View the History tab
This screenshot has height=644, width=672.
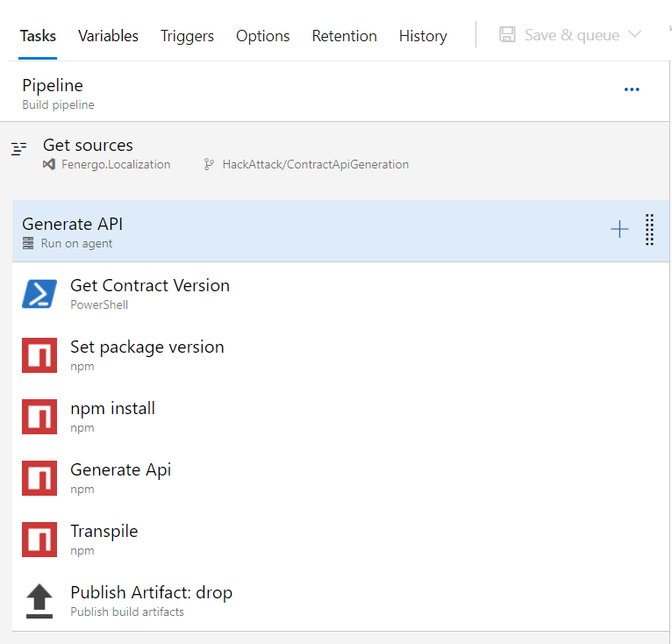point(423,36)
